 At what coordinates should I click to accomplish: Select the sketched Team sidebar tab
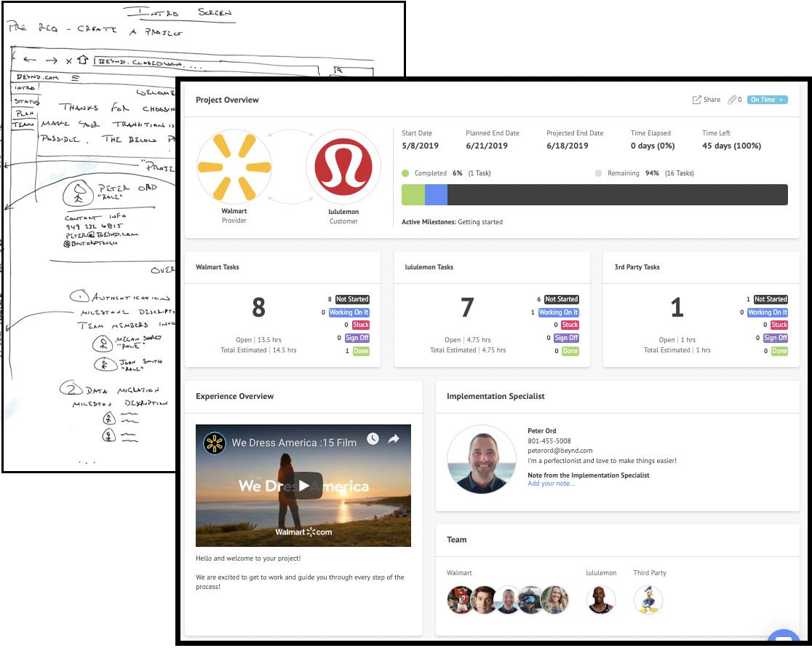(x=24, y=125)
